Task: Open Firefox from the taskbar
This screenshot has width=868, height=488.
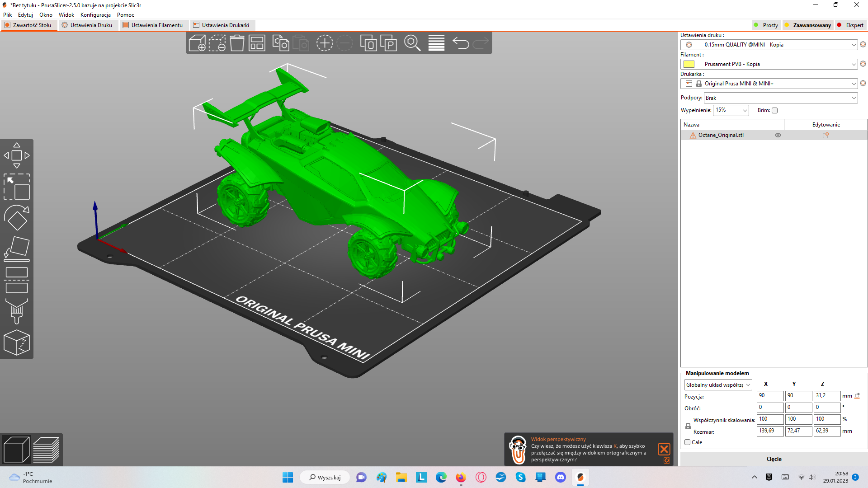Action: (x=461, y=477)
